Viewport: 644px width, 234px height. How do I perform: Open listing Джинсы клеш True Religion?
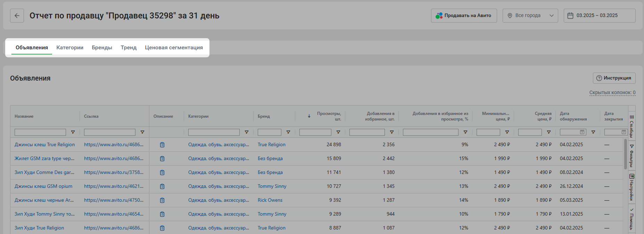click(44, 145)
